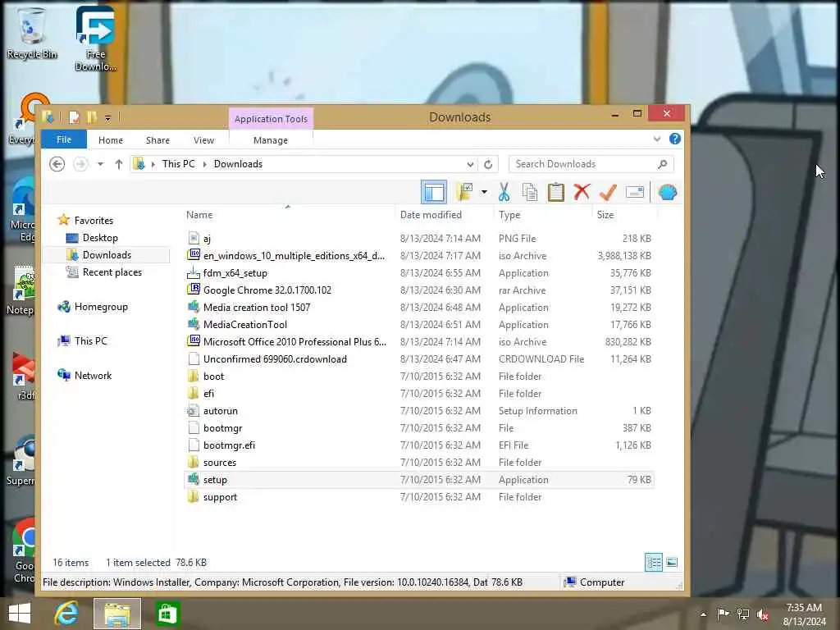The image size is (840, 630).
Task: Select Downloads in navigation pane
Action: (x=106, y=255)
